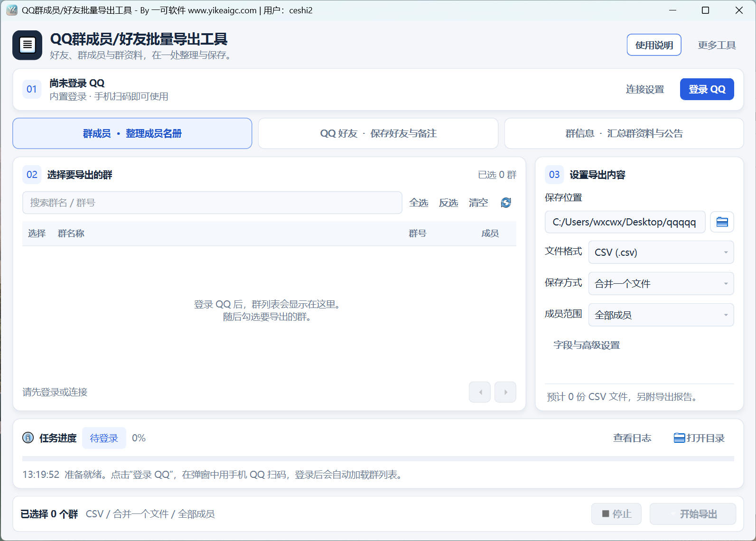
Task: Click the 登录 QQ button
Action: [707, 89]
